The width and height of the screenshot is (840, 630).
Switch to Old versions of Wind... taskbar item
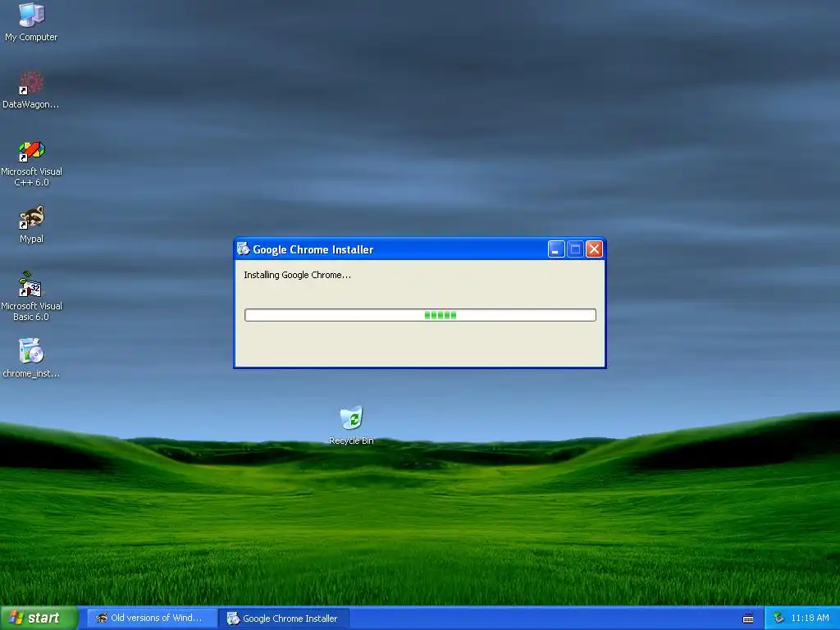[x=152, y=619]
